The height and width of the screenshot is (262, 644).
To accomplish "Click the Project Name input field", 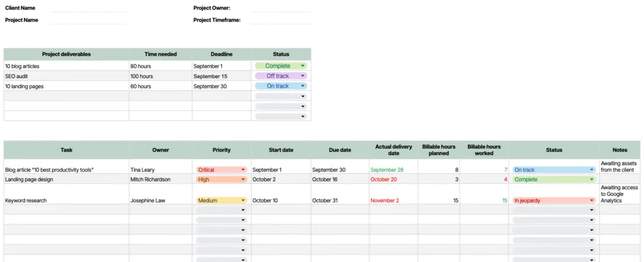I will (90, 20).
